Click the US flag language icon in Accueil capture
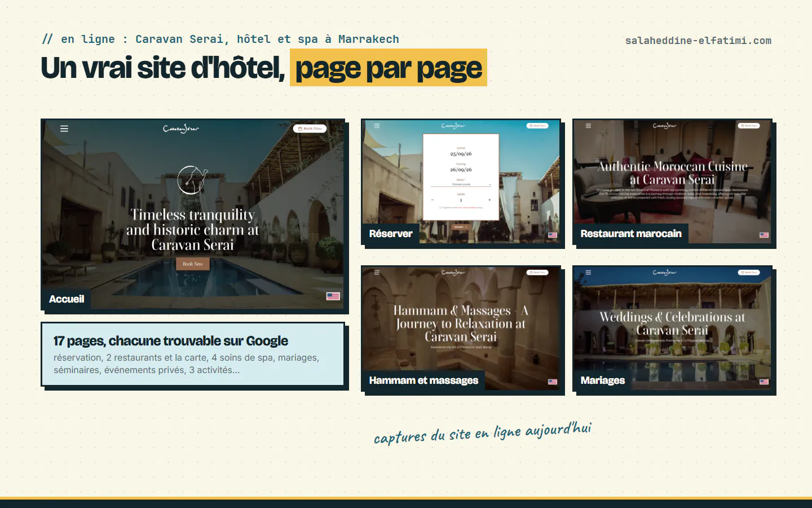Image resolution: width=812 pixels, height=508 pixels. (x=333, y=296)
